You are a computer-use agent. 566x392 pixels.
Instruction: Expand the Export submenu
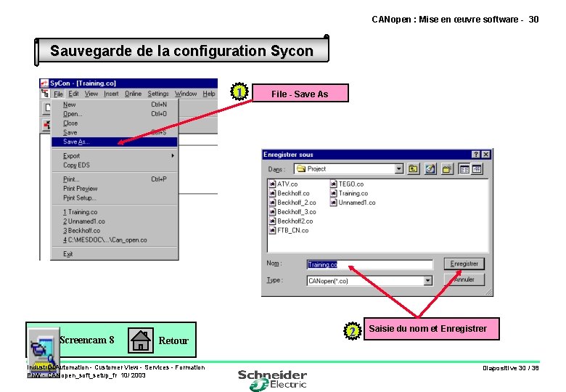(x=115, y=156)
